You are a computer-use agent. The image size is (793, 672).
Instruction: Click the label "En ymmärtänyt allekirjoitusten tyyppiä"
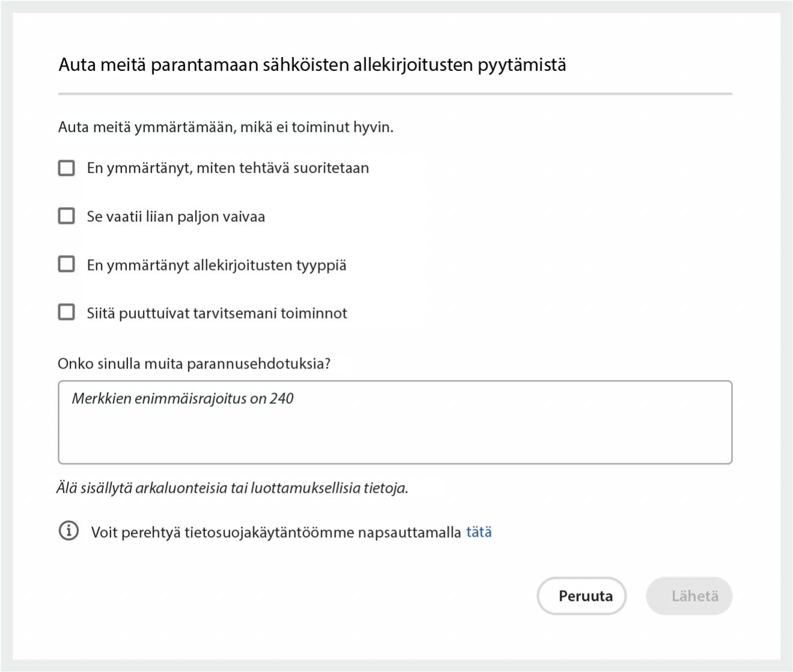pyautogui.click(x=216, y=264)
